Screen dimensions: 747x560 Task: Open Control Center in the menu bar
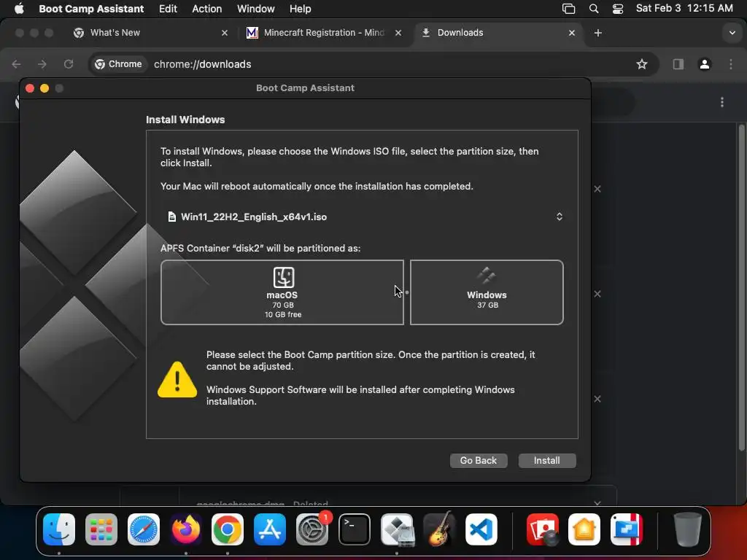pyautogui.click(x=618, y=9)
